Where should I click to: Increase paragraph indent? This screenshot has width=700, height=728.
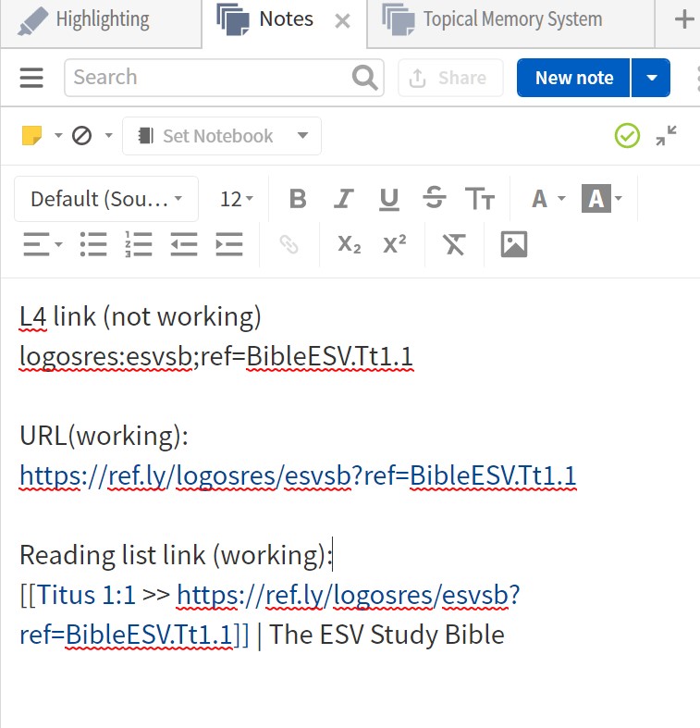229,244
